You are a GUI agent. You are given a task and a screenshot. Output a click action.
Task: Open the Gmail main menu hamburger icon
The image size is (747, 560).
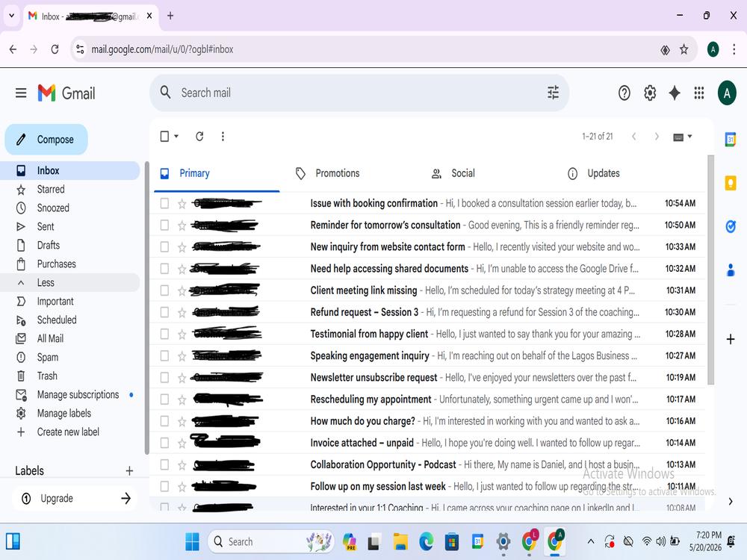coord(21,93)
